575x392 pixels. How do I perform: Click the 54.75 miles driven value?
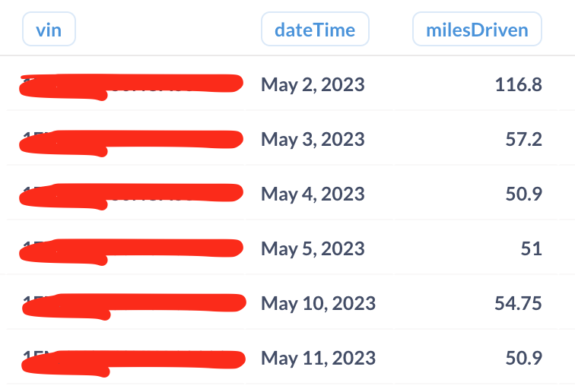click(x=518, y=303)
